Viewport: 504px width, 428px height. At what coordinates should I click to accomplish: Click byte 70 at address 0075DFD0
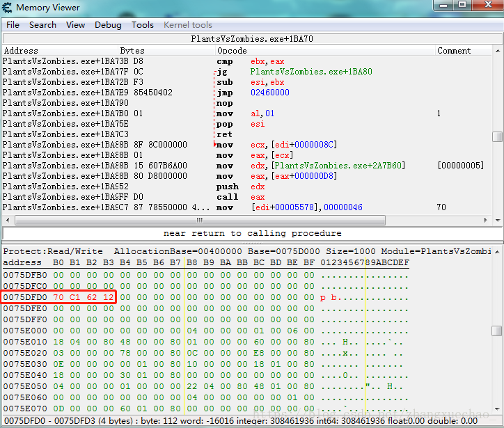[x=58, y=297]
